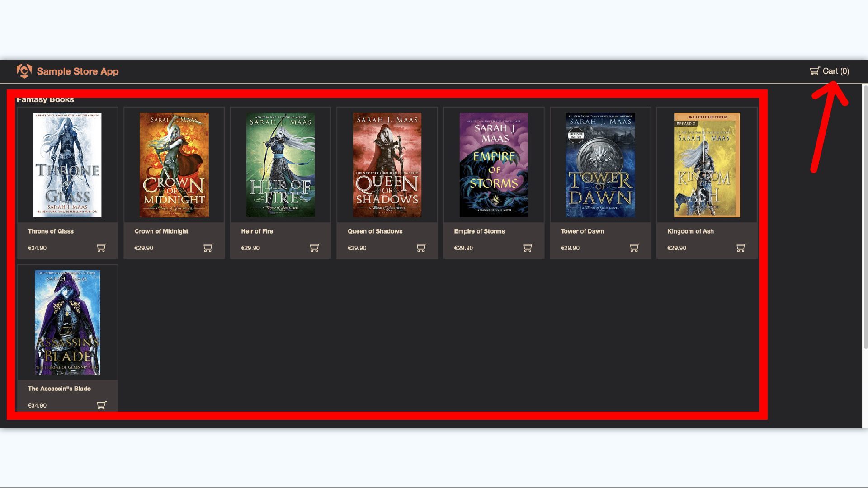This screenshot has height=488, width=868.
Task: Add Tower of Dawn to cart
Action: click(634, 248)
